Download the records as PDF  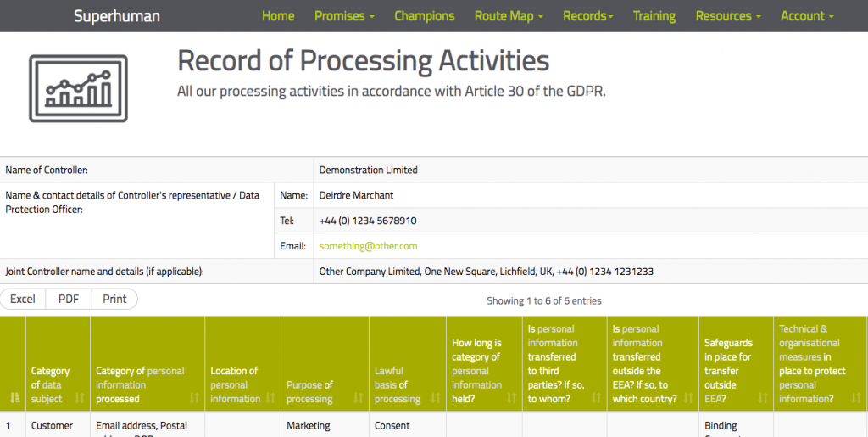pyautogui.click(x=69, y=299)
